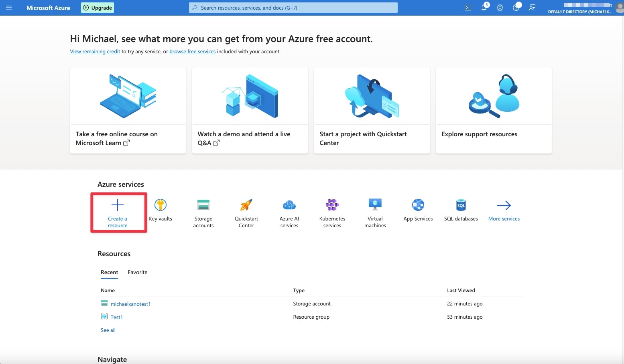The height and width of the screenshot is (364, 624).
Task: Focus the search resources field
Action: click(x=293, y=8)
